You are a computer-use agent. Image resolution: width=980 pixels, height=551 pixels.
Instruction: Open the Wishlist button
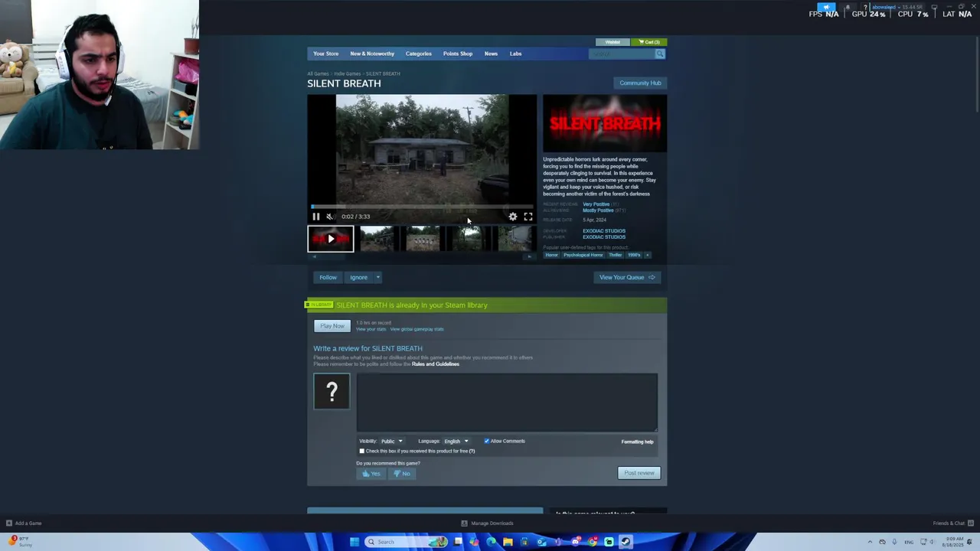[612, 42]
